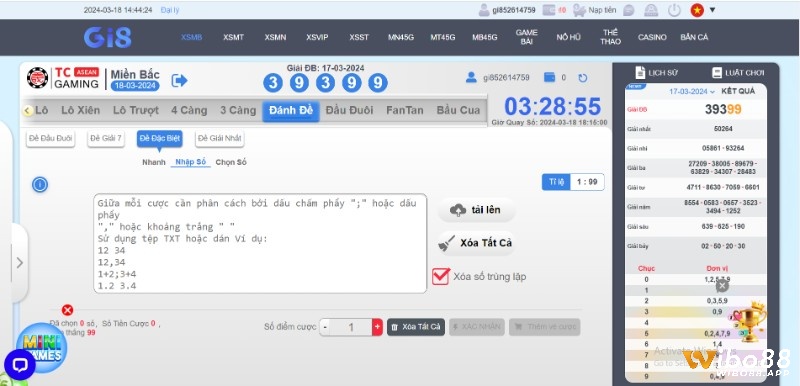Screen dimensions: 800x386
Task: Click the tải lên upload button
Action: pyautogui.click(x=476, y=210)
